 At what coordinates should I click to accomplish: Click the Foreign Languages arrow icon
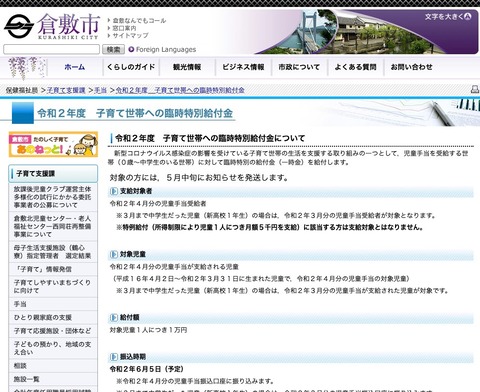pyautogui.click(x=131, y=49)
